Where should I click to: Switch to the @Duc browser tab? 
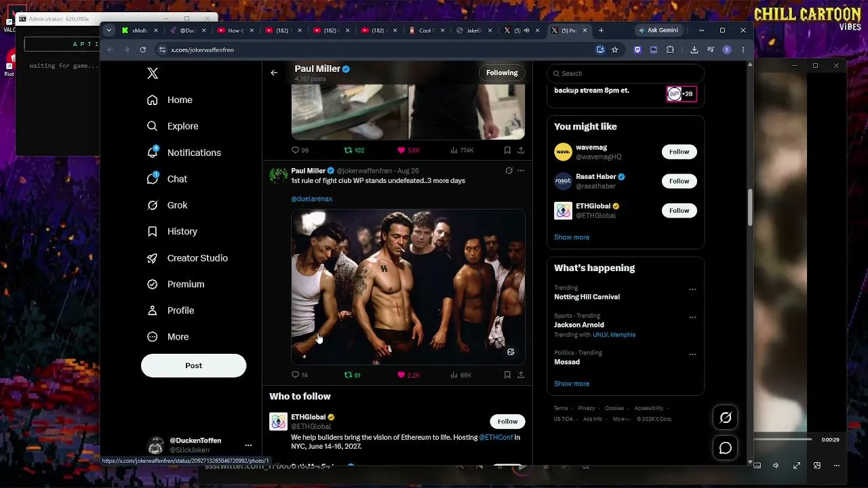(x=189, y=30)
